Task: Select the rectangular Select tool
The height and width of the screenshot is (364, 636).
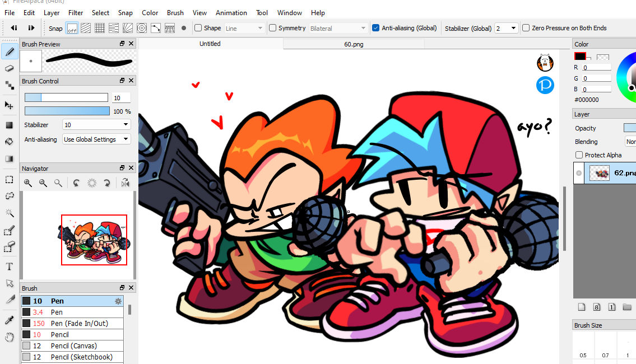Action: (10, 180)
